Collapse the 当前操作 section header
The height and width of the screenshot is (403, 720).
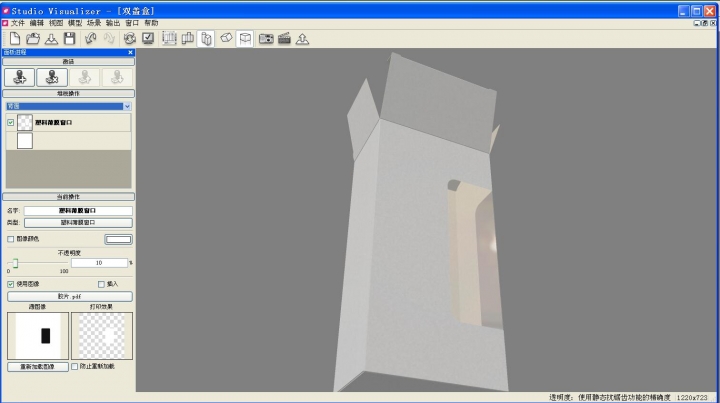coord(68,197)
